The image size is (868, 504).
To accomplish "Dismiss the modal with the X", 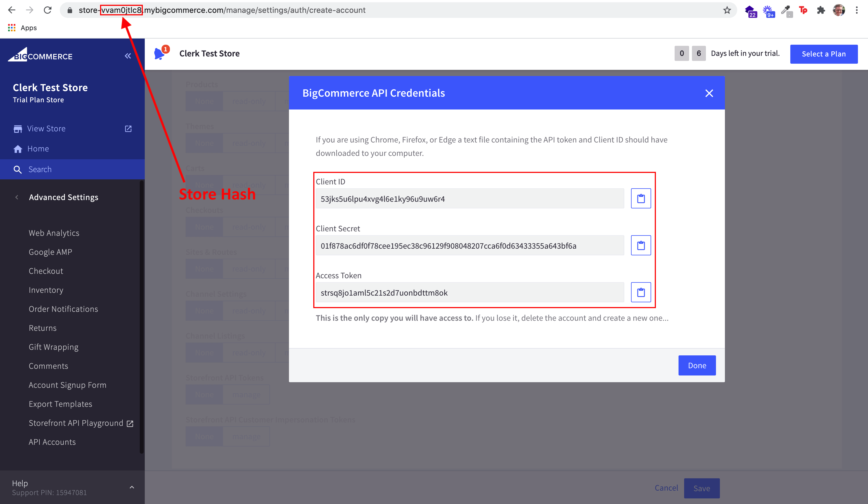I will (x=709, y=93).
